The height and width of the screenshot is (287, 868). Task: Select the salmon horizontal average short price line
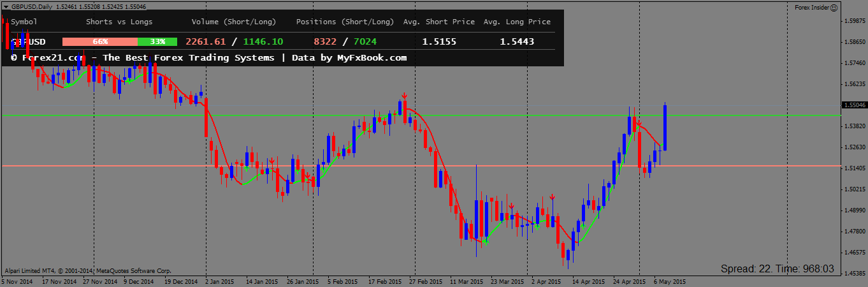coord(421,166)
